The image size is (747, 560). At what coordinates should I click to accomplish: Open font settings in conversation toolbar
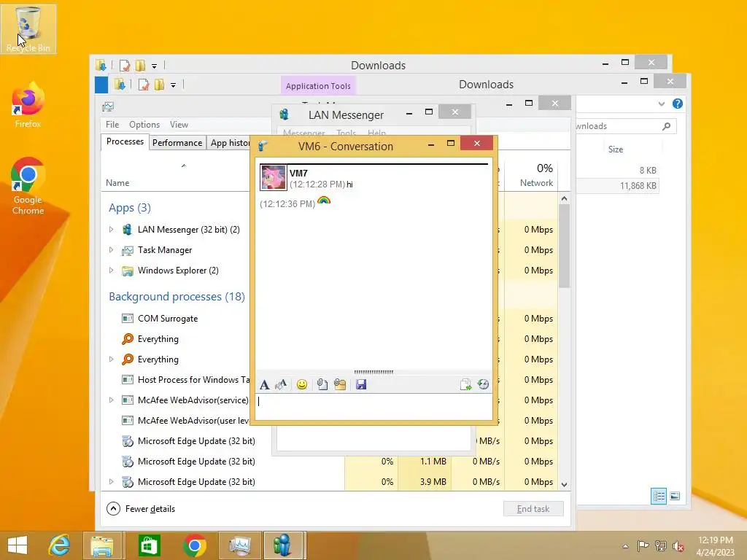264,384
